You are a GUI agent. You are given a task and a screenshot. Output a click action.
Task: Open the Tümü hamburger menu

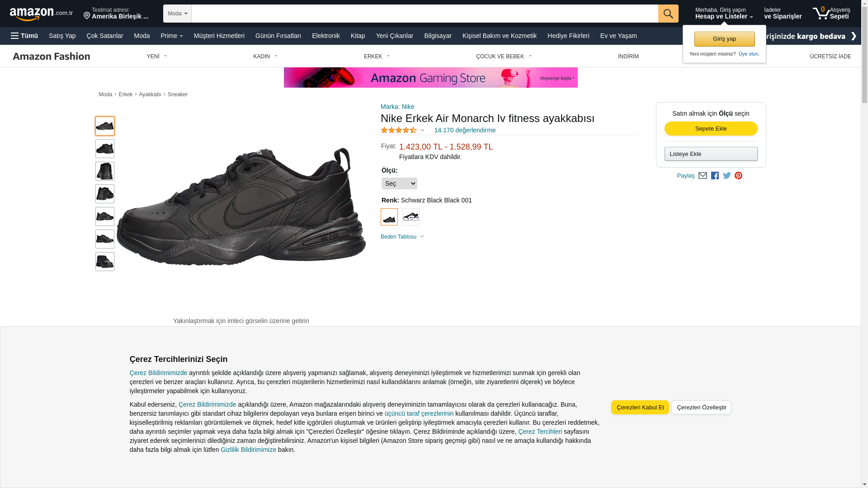(x=24, y=36)
